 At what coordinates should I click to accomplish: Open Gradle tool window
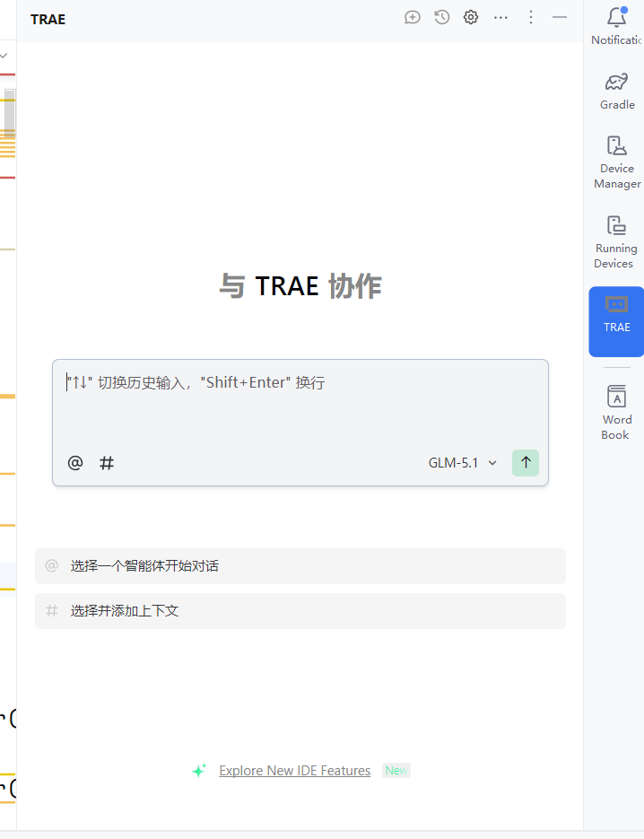pos(617,91)
